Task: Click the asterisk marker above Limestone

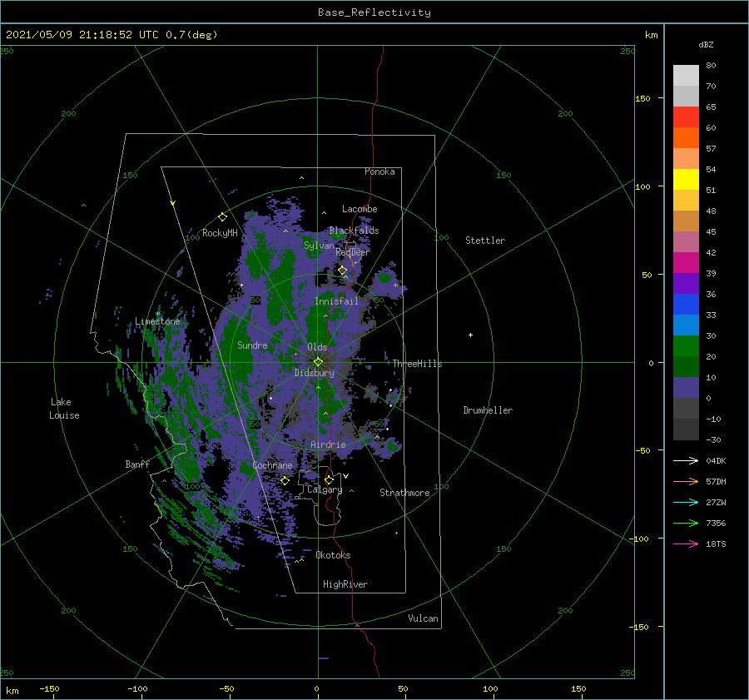Action: [157, 314]
